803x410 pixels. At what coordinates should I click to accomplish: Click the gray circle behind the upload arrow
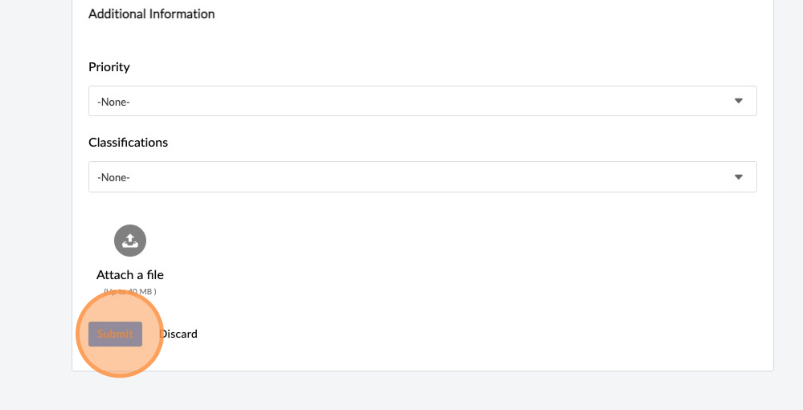pos(119,234)
